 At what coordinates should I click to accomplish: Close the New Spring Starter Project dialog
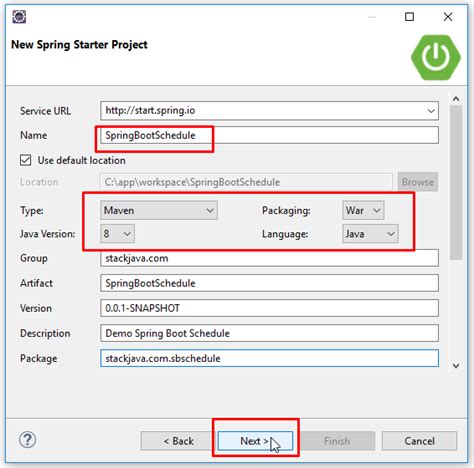[x=448, y=17]
